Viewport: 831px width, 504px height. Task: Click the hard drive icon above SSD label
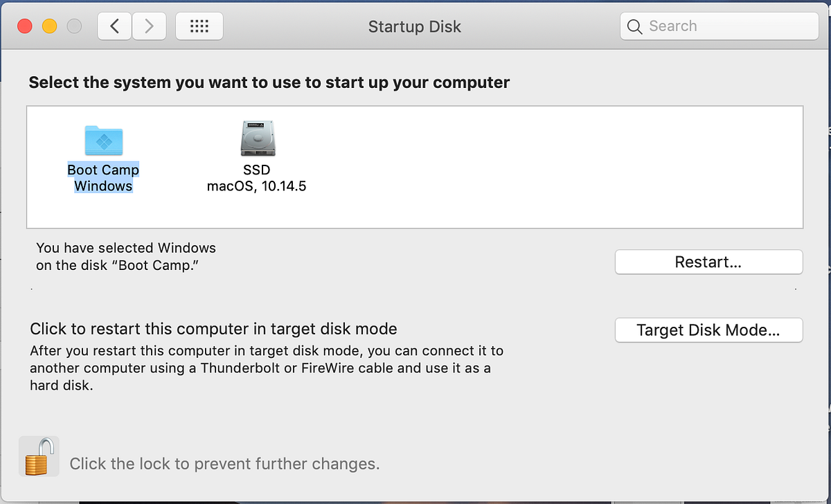tap(257, 138)
